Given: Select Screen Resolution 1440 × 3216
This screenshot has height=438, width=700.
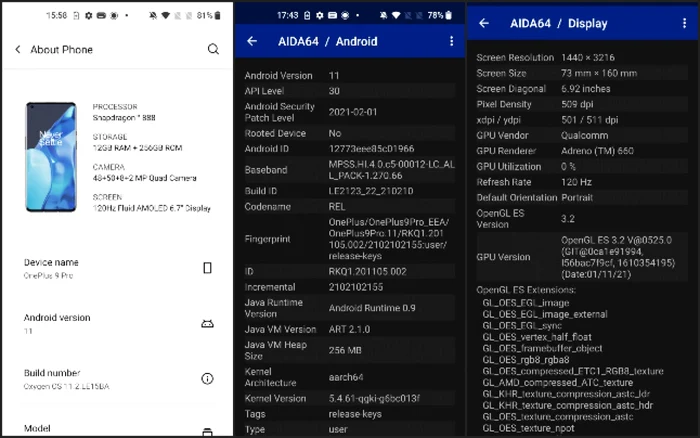Looking at the screenshot, I should click(x=582, y=58).
